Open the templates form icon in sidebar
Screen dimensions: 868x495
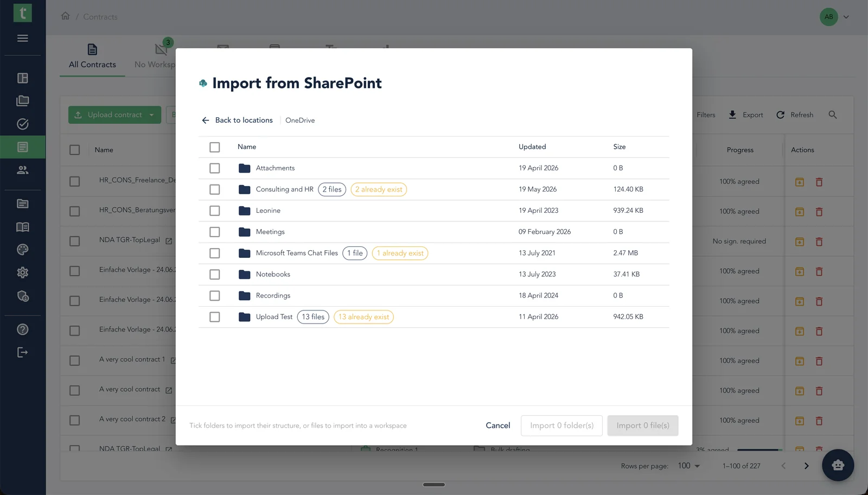[22, 204]
